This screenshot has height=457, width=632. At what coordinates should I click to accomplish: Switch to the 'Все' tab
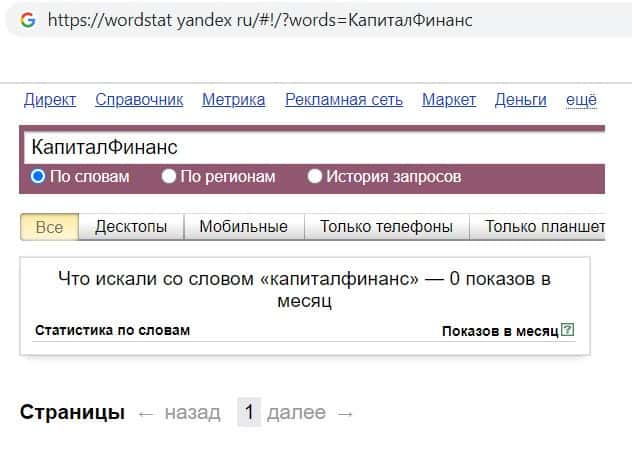(x=49, y=227)
